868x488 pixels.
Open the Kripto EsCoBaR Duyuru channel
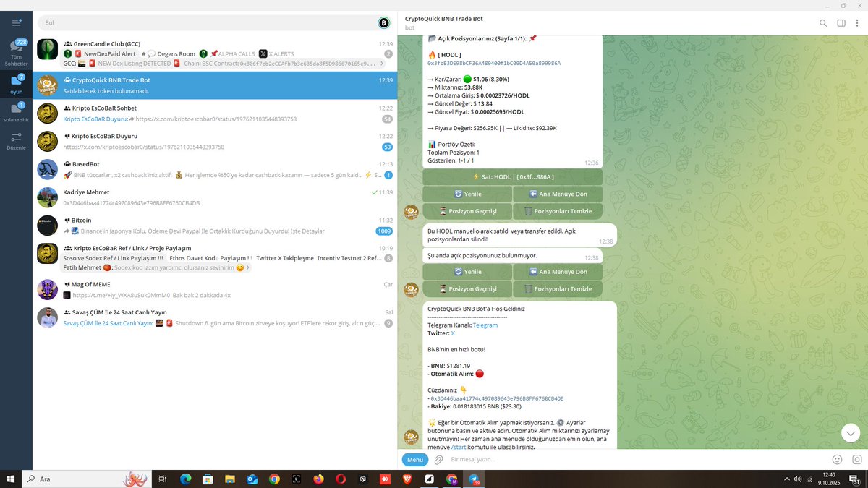[x=215, y=141]
